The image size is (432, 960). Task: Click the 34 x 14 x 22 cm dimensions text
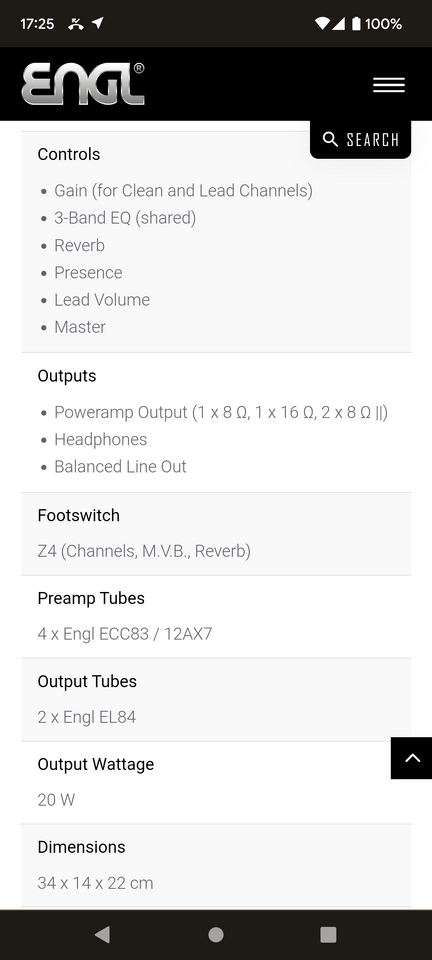(95, 883)
